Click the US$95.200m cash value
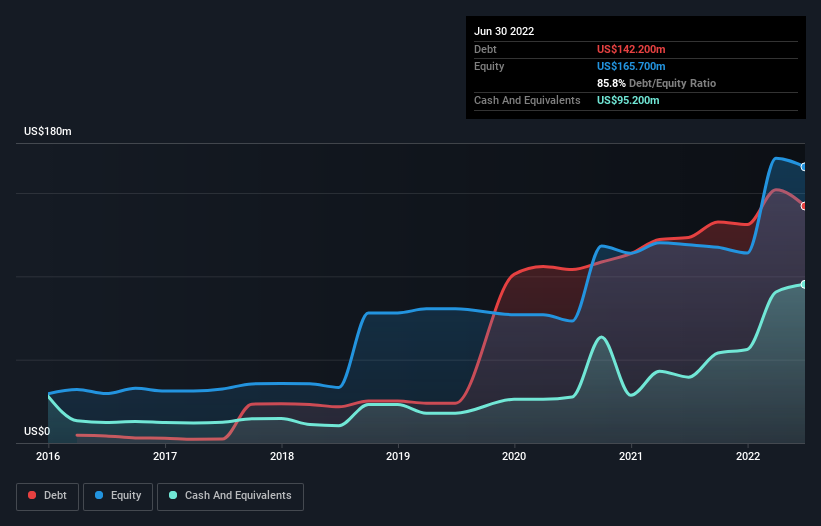 click(x=628, y=100)
